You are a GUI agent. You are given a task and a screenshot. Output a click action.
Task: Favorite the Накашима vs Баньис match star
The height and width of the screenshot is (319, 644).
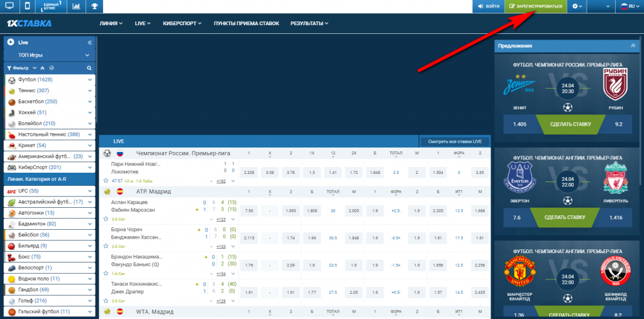tap(106, 273)
